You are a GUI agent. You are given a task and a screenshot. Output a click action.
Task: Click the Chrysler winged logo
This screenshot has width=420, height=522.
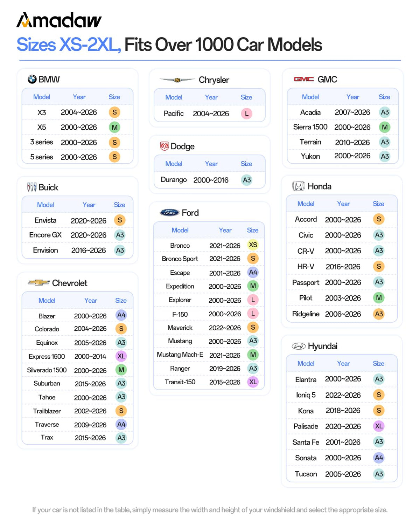click(x=177, y=80)
